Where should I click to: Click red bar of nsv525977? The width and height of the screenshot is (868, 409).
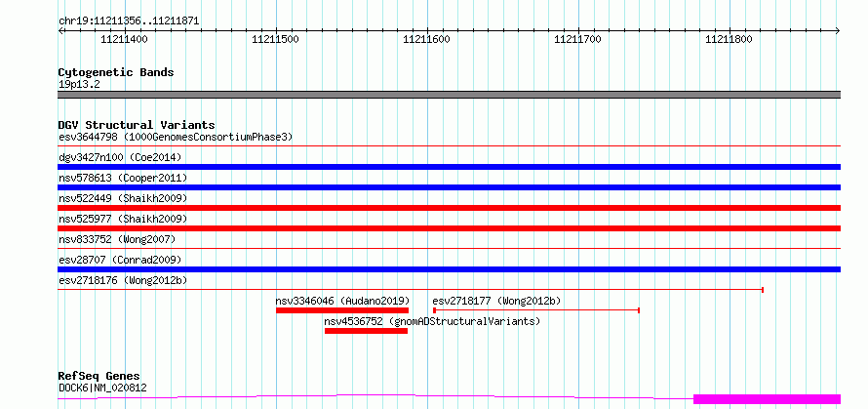tap(449, 228)
